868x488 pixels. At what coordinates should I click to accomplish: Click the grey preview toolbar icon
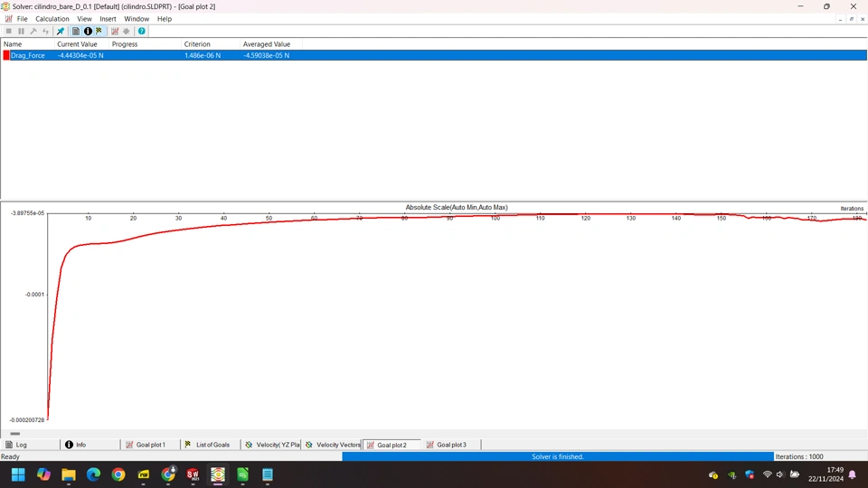click(127, 31)
